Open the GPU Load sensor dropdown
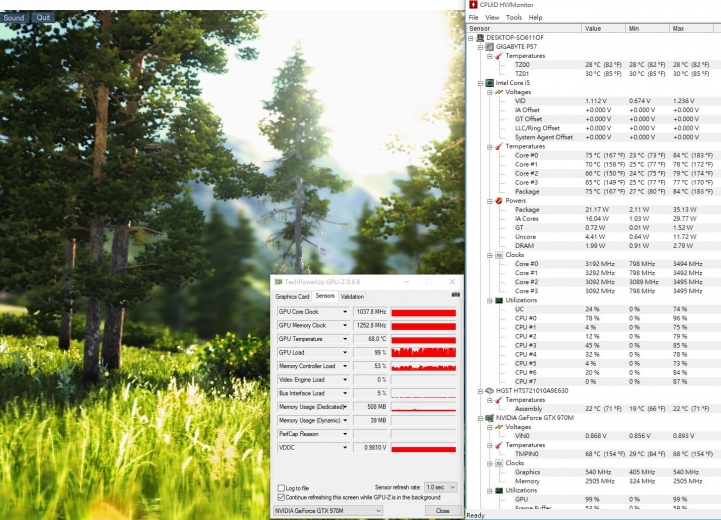721x520 pixels. pos(345,353)
